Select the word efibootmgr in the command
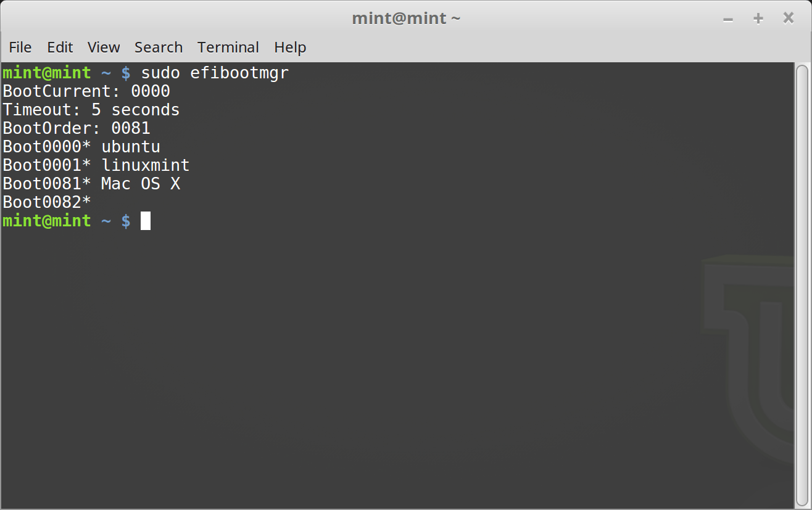Screen dimensions: 812x510 click(239, 72)
